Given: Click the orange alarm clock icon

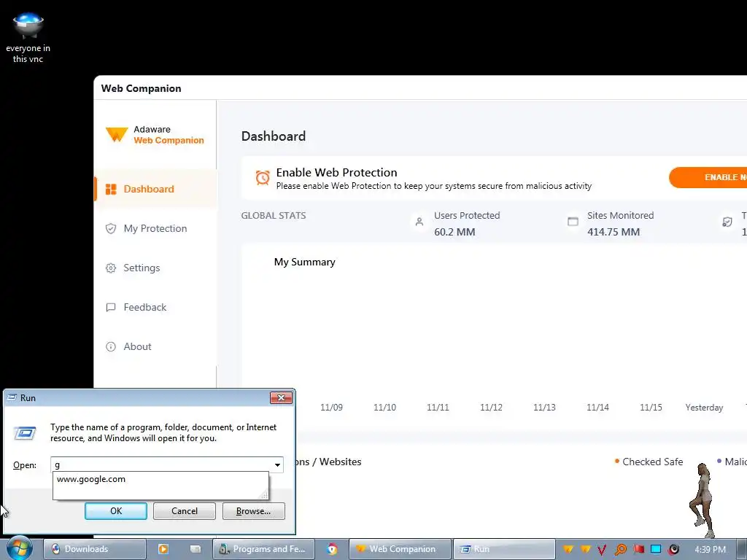Looking at the screenshot, I should (263, 178).
